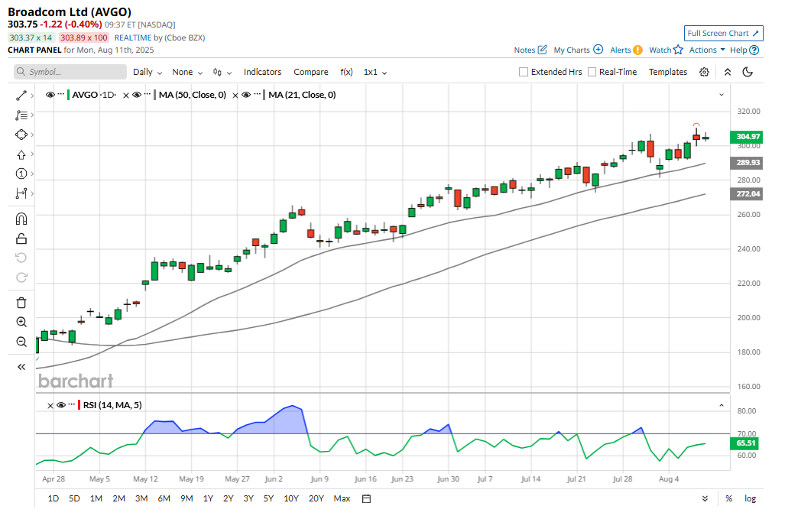This screenshot has height=532, width=785.
Task: Open the Indicators menu
Action: click(x=262, y=72)
